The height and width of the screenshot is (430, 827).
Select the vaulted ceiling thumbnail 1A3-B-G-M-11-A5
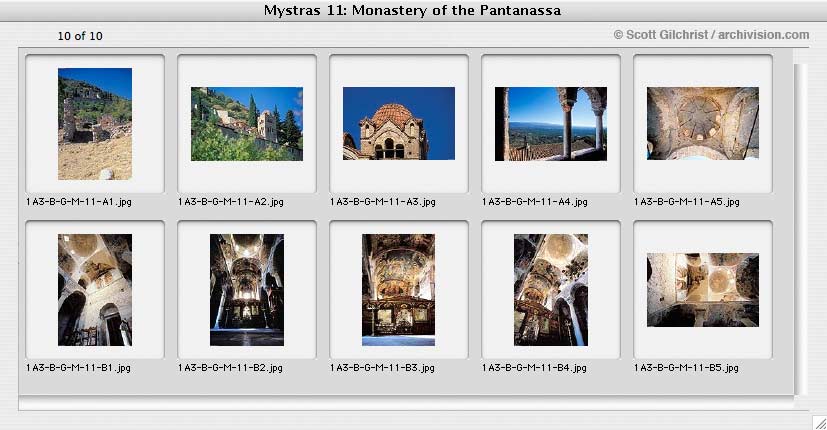click(703, 123)
